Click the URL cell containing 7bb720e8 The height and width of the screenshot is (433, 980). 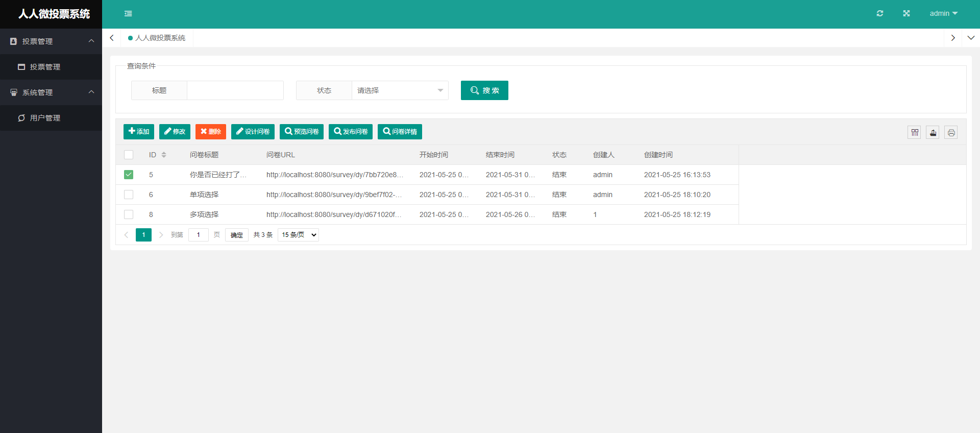pyautogui.click(x=335, y=175)
